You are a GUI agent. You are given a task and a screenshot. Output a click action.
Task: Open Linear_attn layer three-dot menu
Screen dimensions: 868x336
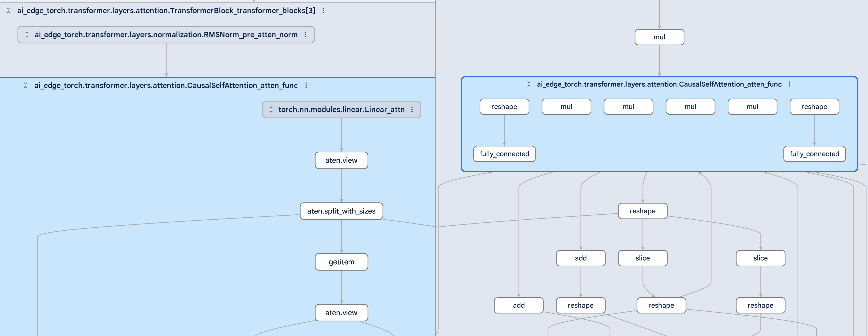pos(412,109)
